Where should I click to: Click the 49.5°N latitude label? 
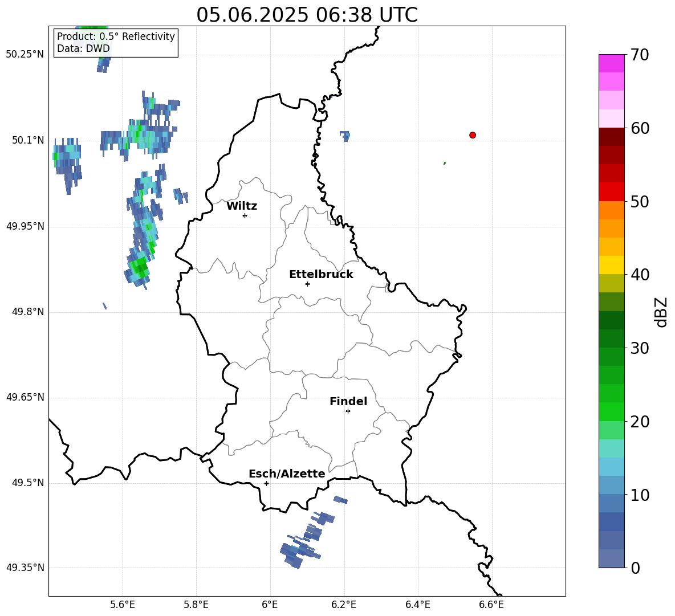pyautogui.click(x=28, y=483)
